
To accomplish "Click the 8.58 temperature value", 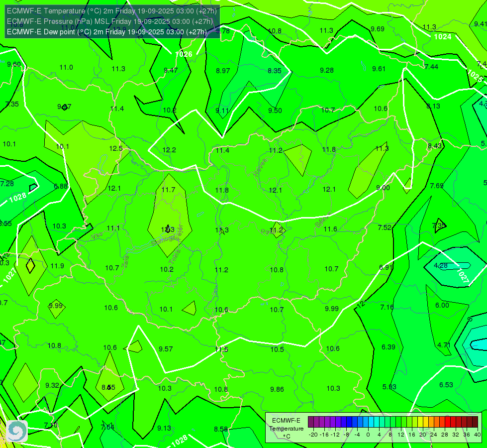I will point(221,430).
